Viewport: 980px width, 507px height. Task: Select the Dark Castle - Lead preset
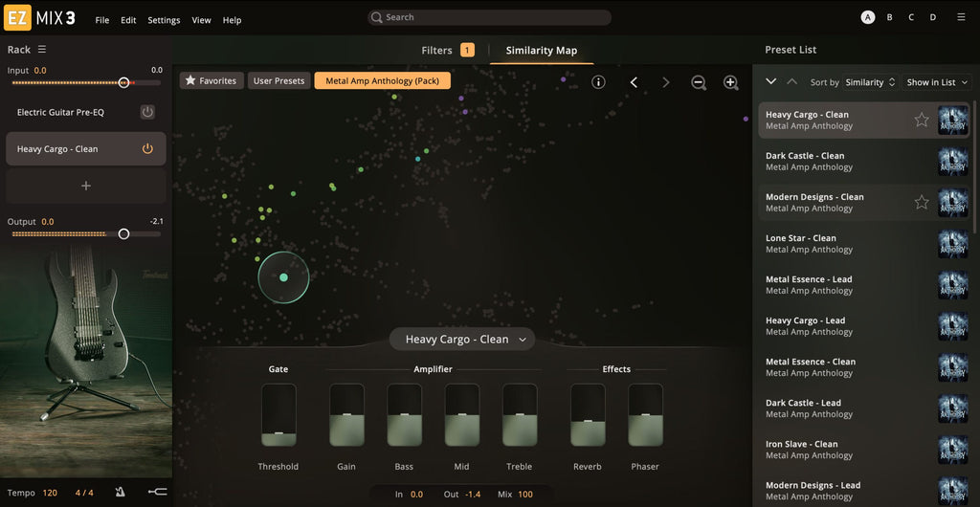click(x=864, y=408)
